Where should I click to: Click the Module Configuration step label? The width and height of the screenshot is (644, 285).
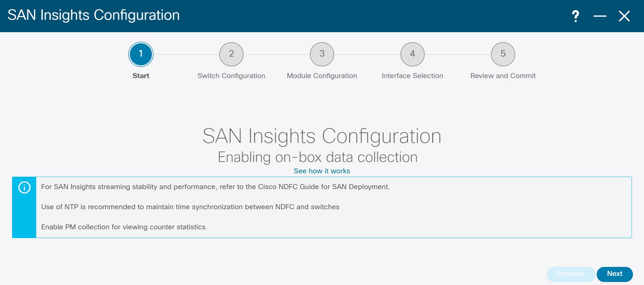click(322, 75)
